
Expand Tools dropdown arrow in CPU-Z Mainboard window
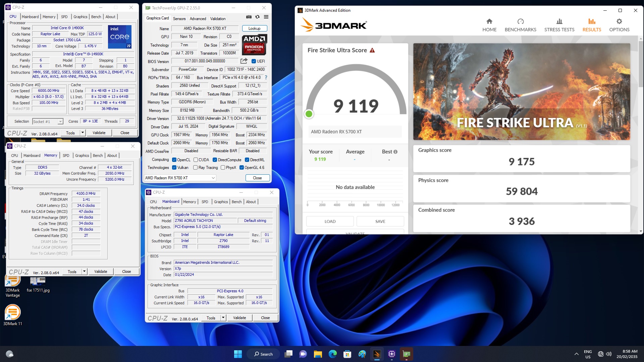click(x=223, y=318)
